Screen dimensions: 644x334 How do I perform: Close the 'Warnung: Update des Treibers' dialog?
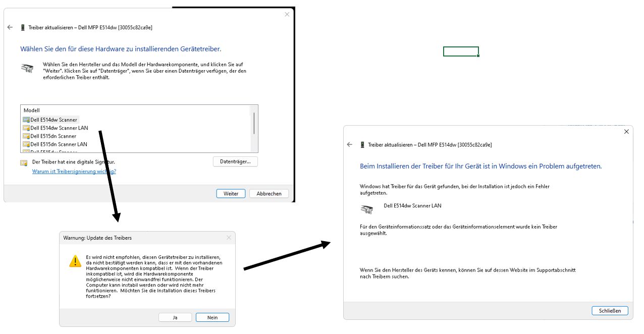tap(229, 238)
